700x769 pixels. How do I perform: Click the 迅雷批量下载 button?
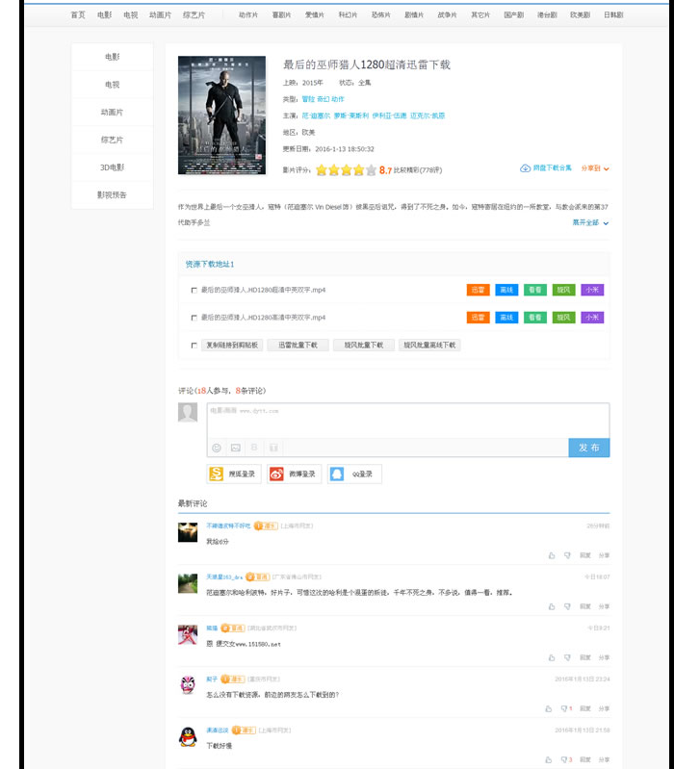point(298,345)
